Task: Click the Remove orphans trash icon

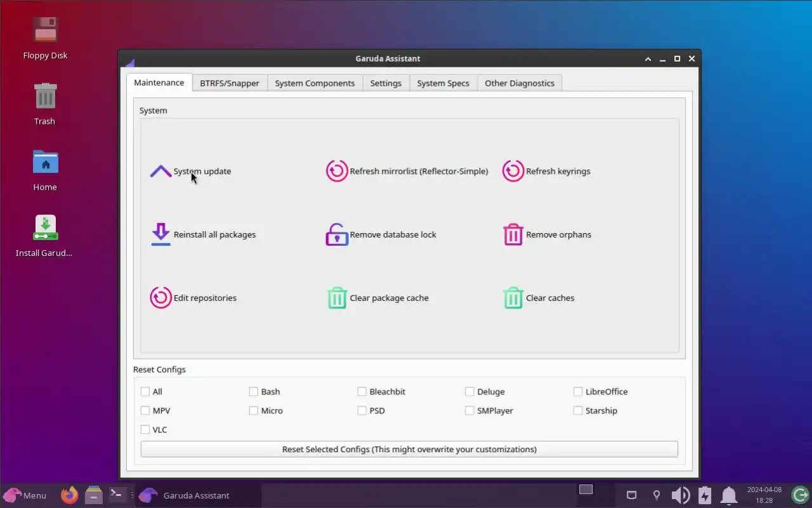Action: click(513, 234)
